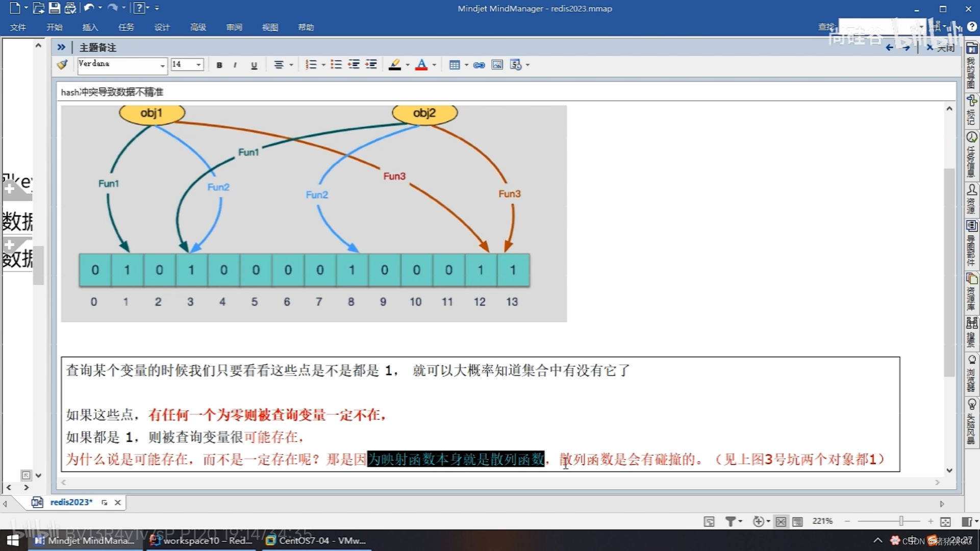Toggle underline formatting
Screen dimensions: 980x551
(254, 65)
